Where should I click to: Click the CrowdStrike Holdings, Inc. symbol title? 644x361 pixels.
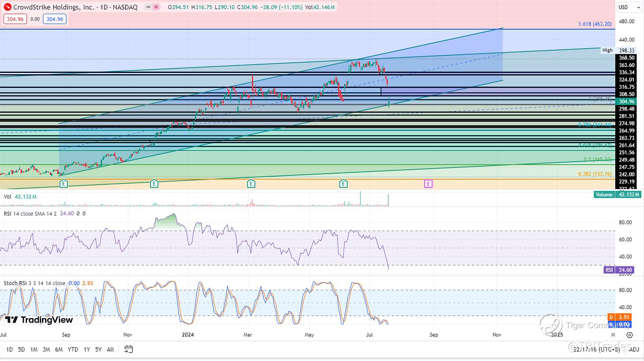click(x=75, y=7)
